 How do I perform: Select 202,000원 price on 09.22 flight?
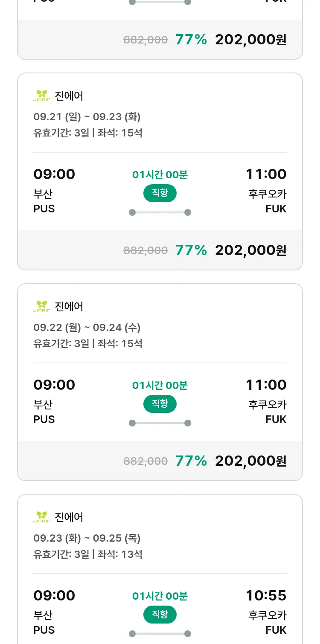pos(250,461)
